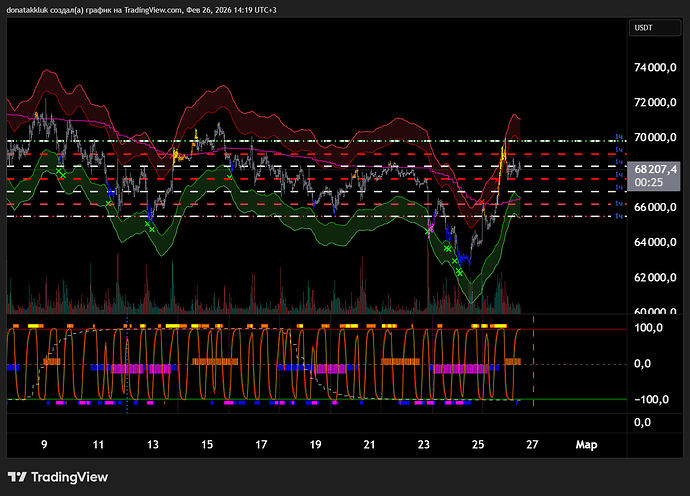This screenshot has height=496, width=690.
Task: Open the USDT currency selector
Action: [x=643, y=29]
